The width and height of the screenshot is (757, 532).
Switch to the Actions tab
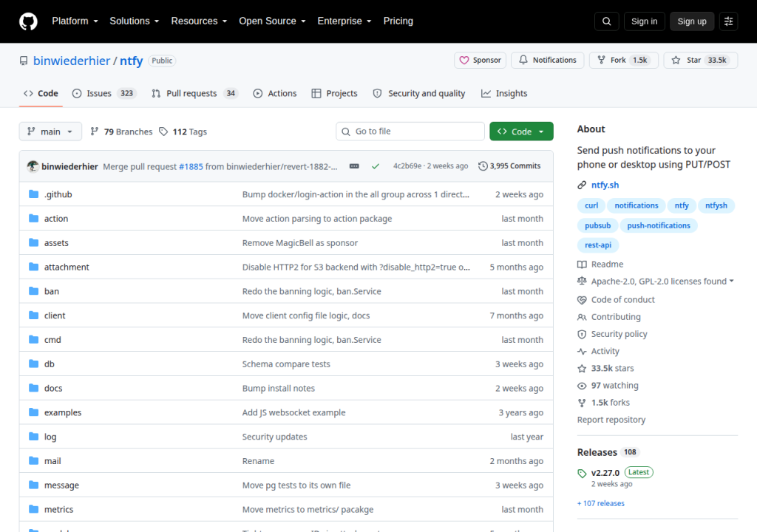[275, 93]
